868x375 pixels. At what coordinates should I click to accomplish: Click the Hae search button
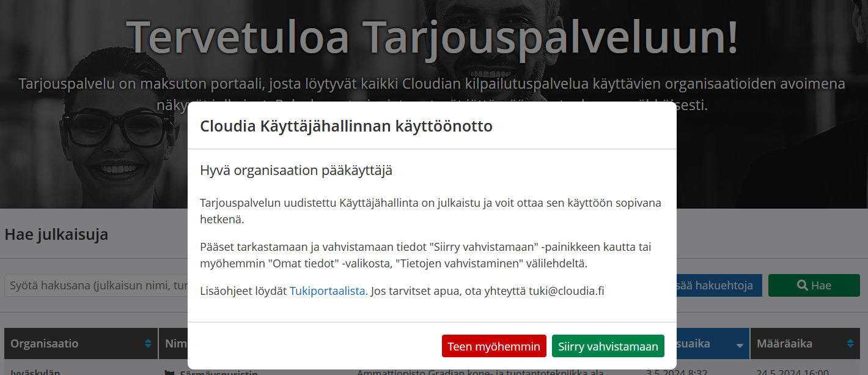coord(815,285)
